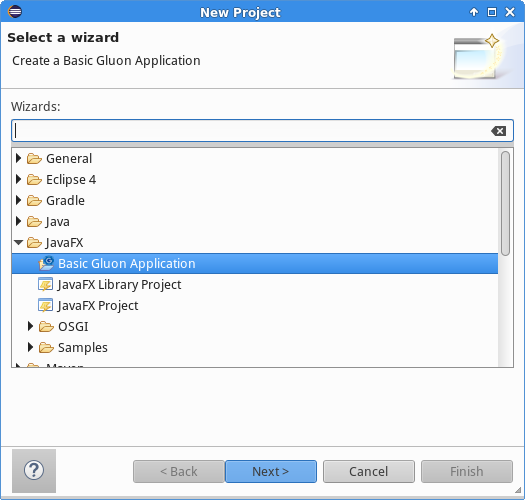Close the New Project dialog

pyautogui.click(x=510, y=12)
